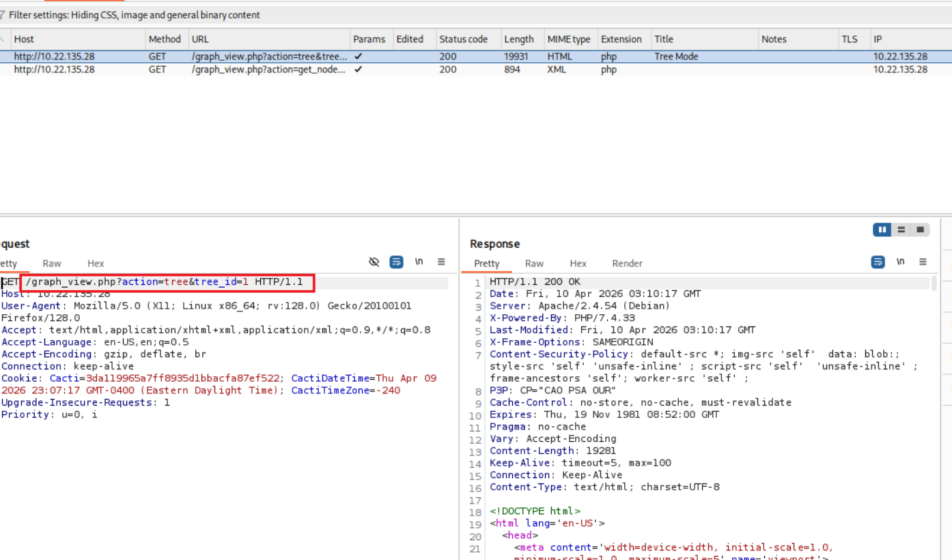
Task: Toggle word wrap icon in Request pane
Action: coord(396,262)
